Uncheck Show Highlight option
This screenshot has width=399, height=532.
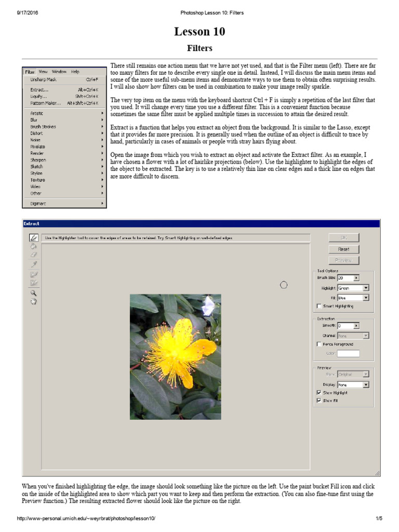[x=318, y=393]
